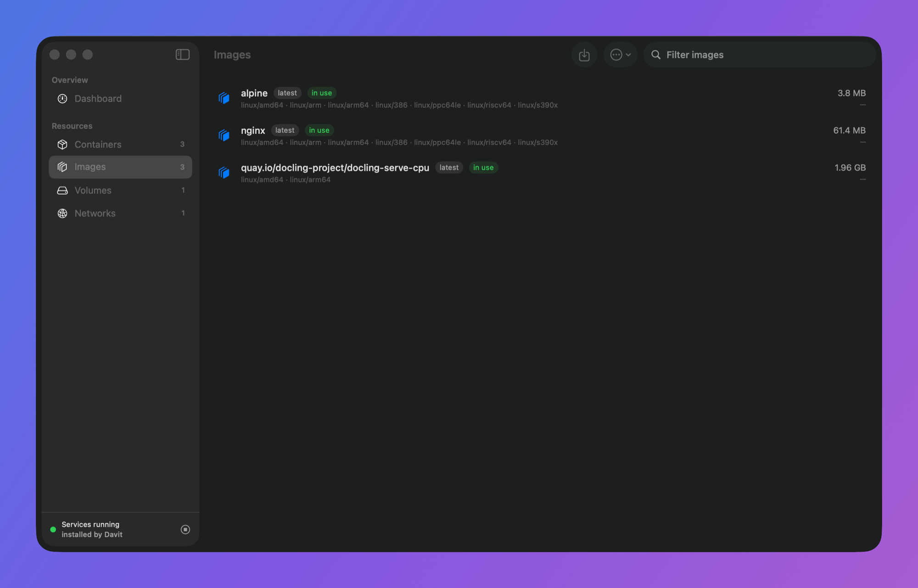This screenshot has height=588, width=918.
Task: Select the nginx image icon
Action: (x=224, y=135)
